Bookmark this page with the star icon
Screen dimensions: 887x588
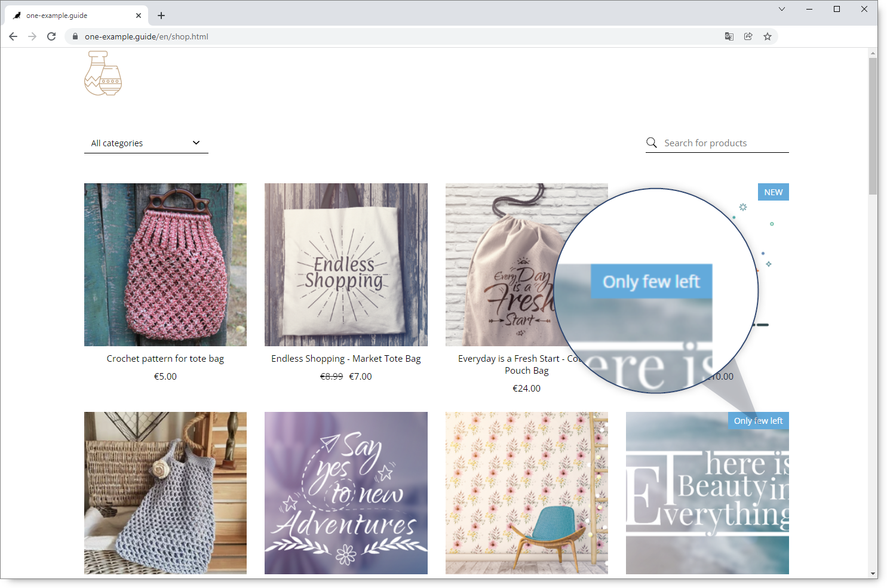[x=768, y=36]
